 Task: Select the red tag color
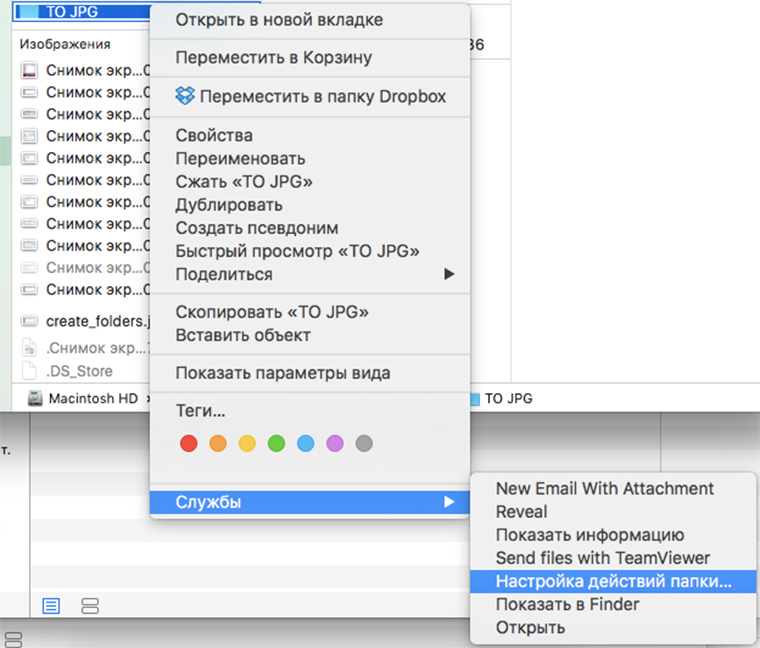[189, 443]
